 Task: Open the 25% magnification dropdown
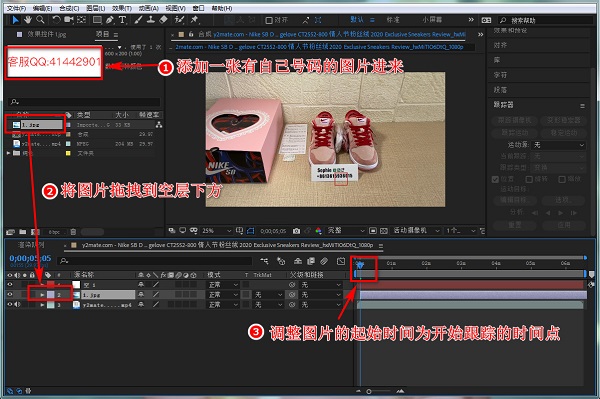(216, 231)
